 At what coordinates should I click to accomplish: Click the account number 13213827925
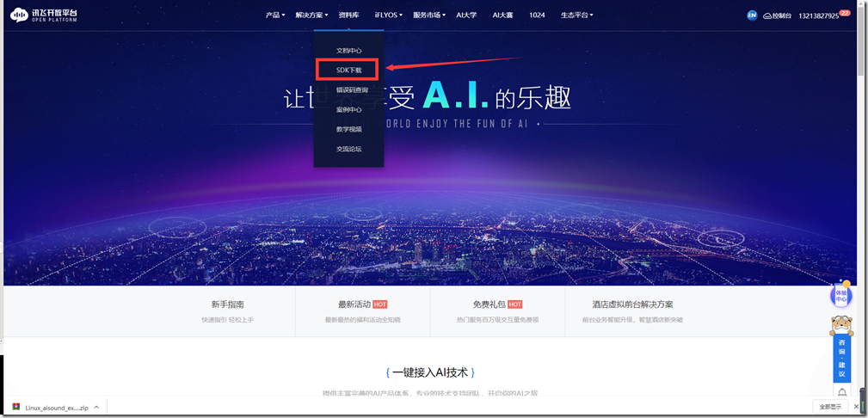(x=819, y=15)
